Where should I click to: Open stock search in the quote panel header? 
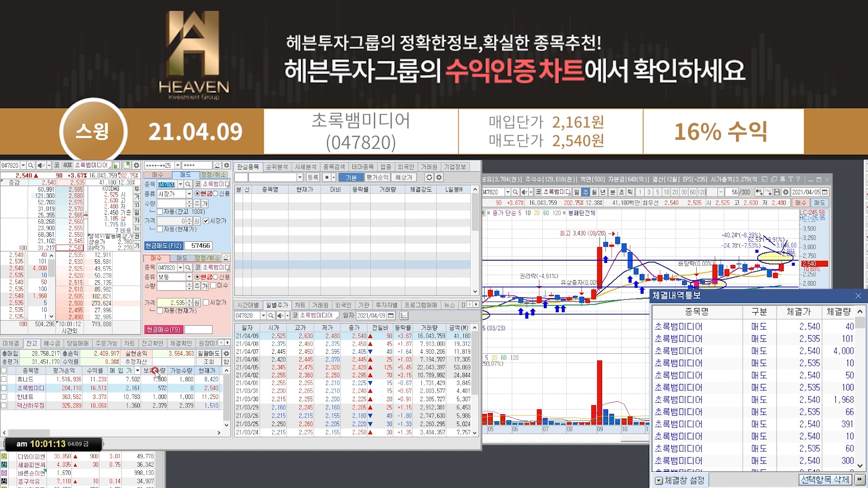click(x=30, y=165)
